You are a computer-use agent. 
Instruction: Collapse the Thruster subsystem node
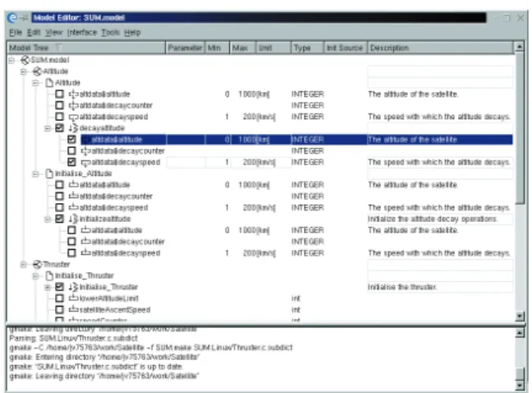tap(23, 265)
